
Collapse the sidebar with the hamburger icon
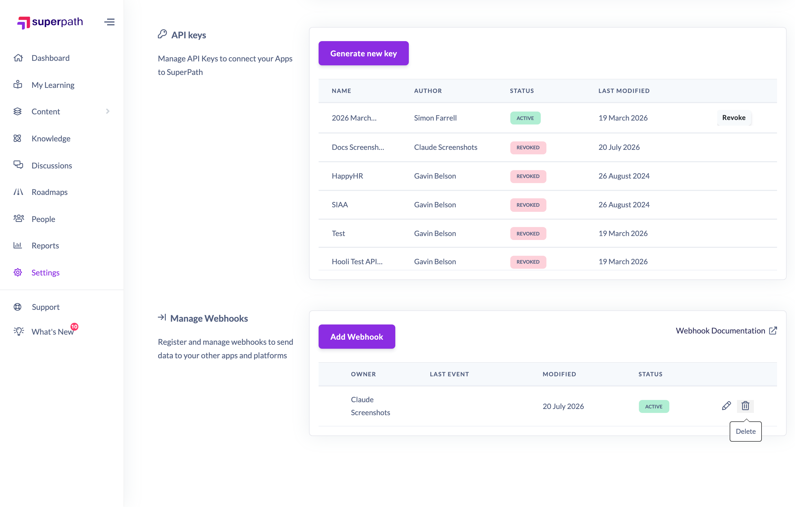(x=109, y=22)
